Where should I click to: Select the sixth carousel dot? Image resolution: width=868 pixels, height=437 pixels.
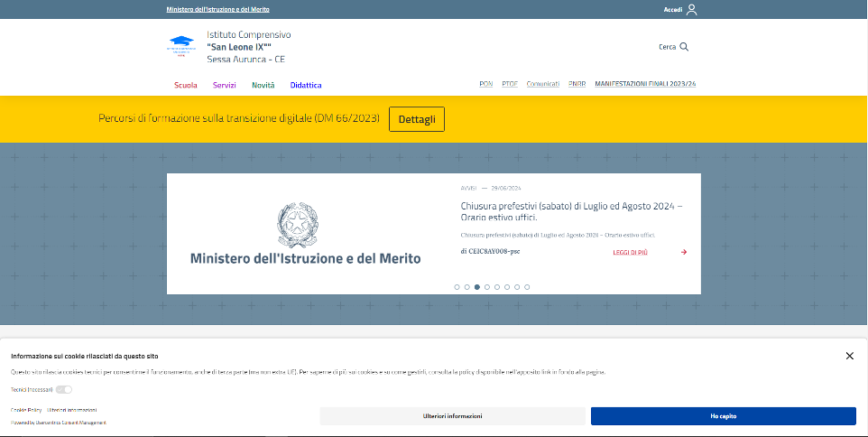tap(507, 287)
